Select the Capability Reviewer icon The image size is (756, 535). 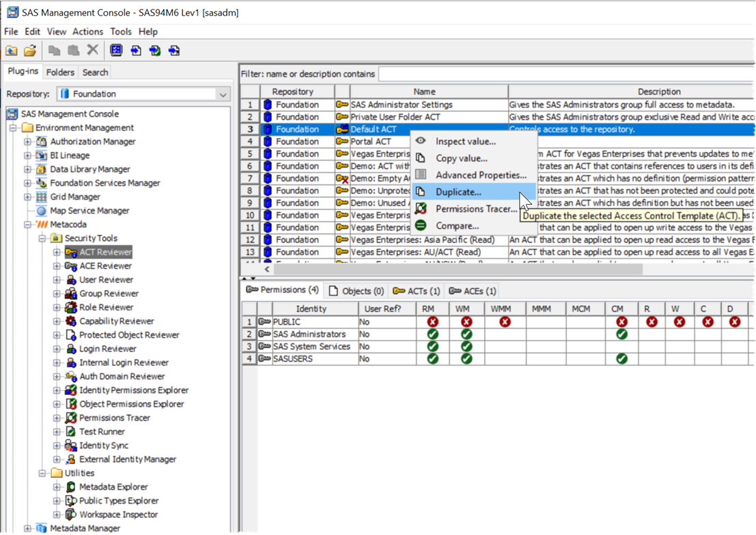pyautogui.click(x=71, y=321)
